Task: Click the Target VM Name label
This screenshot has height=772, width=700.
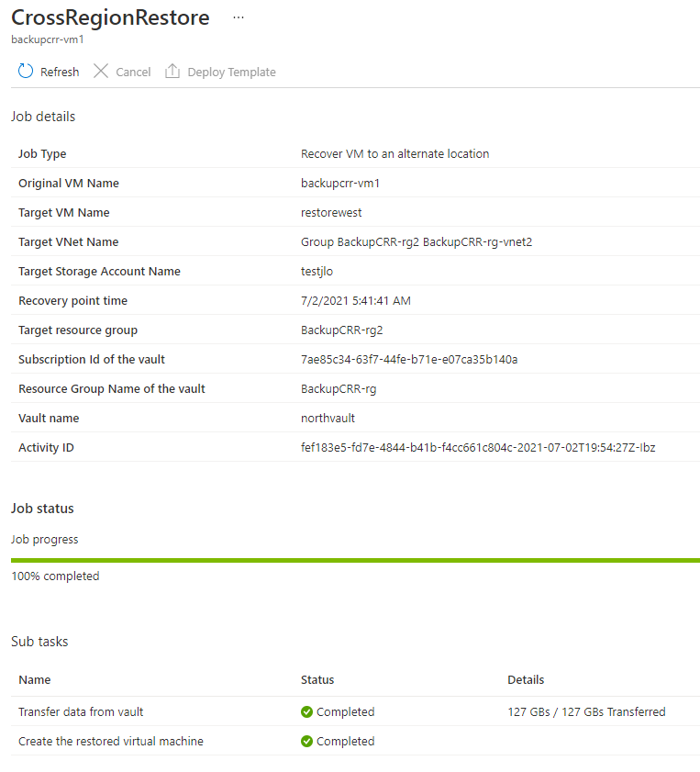Action: pyautogui.click(x=64, y=213)
